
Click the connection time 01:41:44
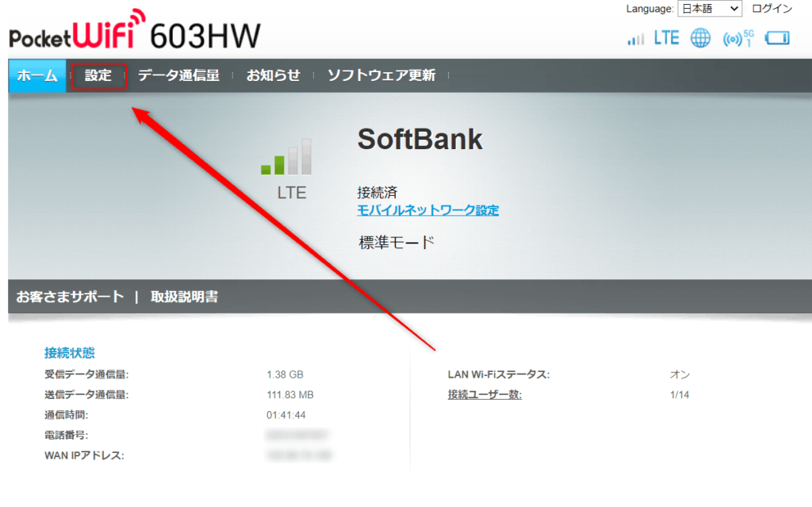coord(285,415)
